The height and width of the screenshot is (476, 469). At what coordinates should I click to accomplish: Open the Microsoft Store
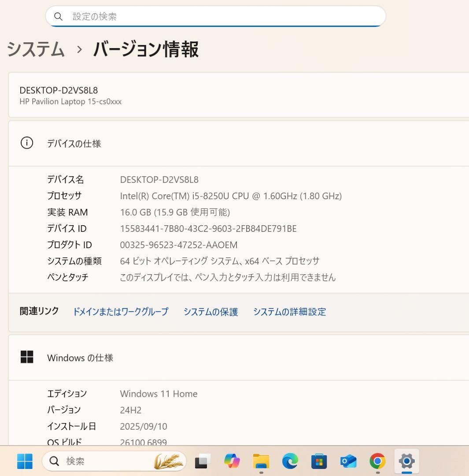[318, 461]
